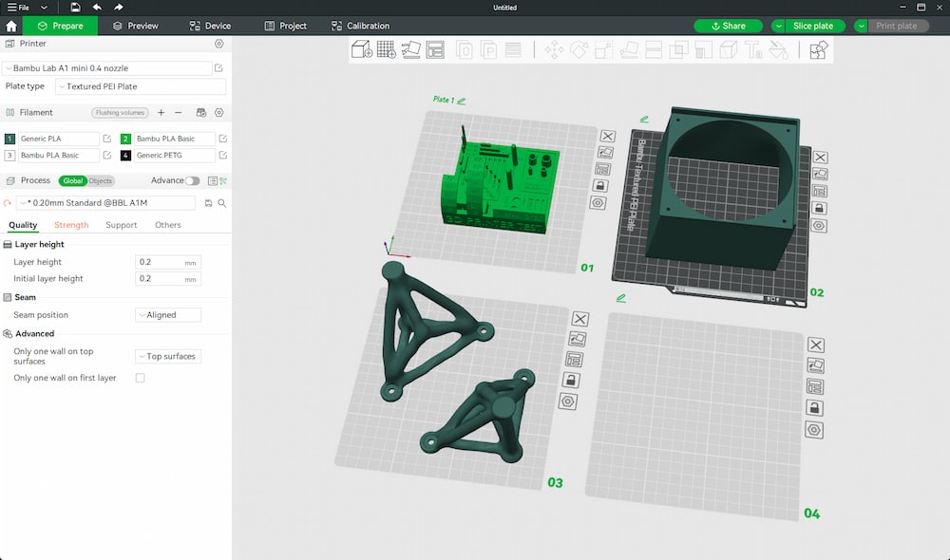
Task: Switch to the Calibration tab
Action: (x=360, y=26)
